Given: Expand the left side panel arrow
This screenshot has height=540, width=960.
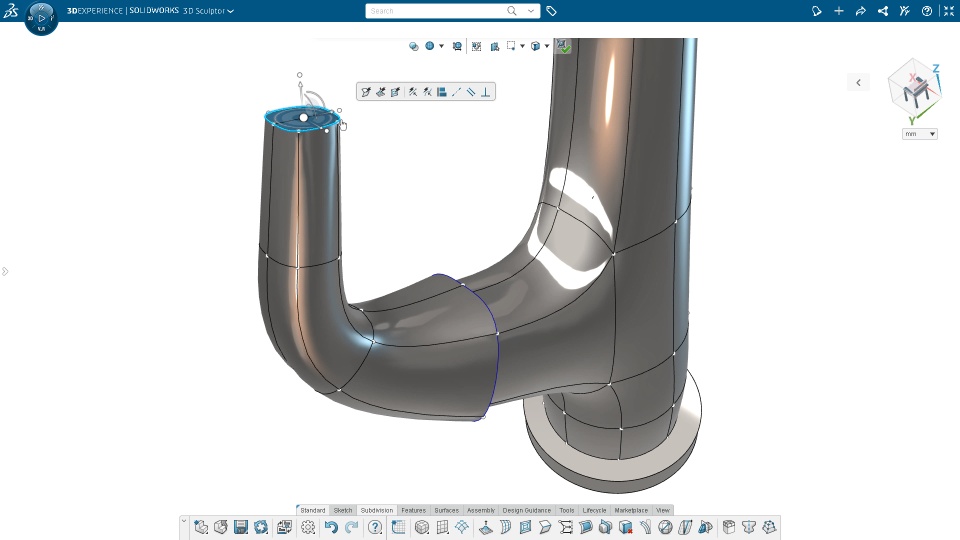Looking at the screenshot, I should pos(5,271).
